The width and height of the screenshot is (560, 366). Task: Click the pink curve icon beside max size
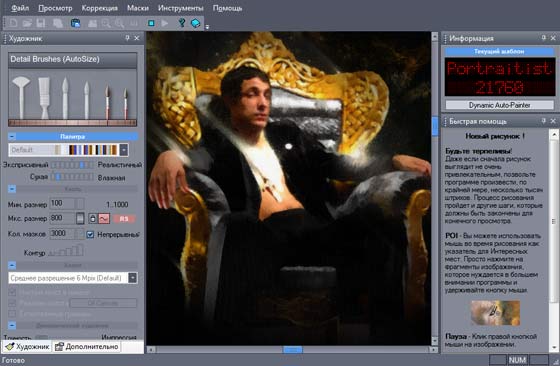pos(104,218)
